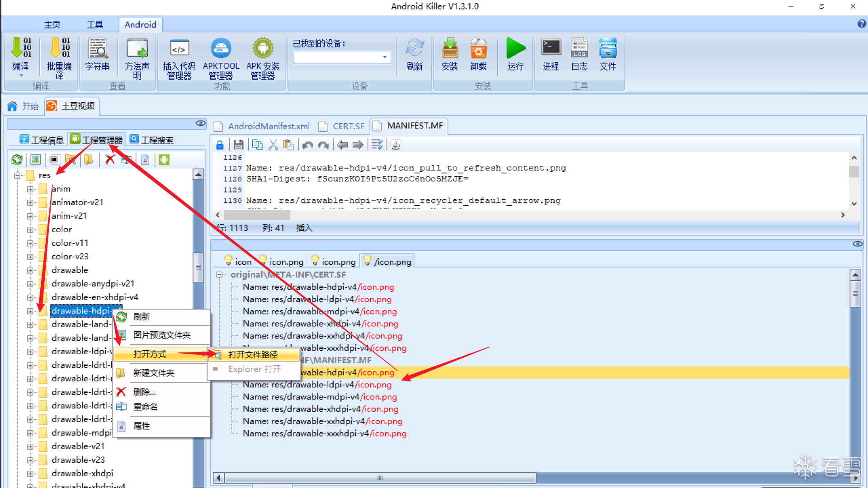Screen dimensions: 868x488
Task: Choose 打开文件路径 in the submenu
Action: 254,355
